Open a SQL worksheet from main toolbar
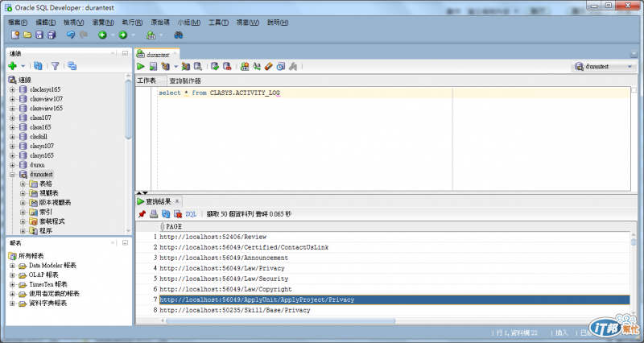Image resolution: width=644 pixels, height=343 pixels. 151,35
